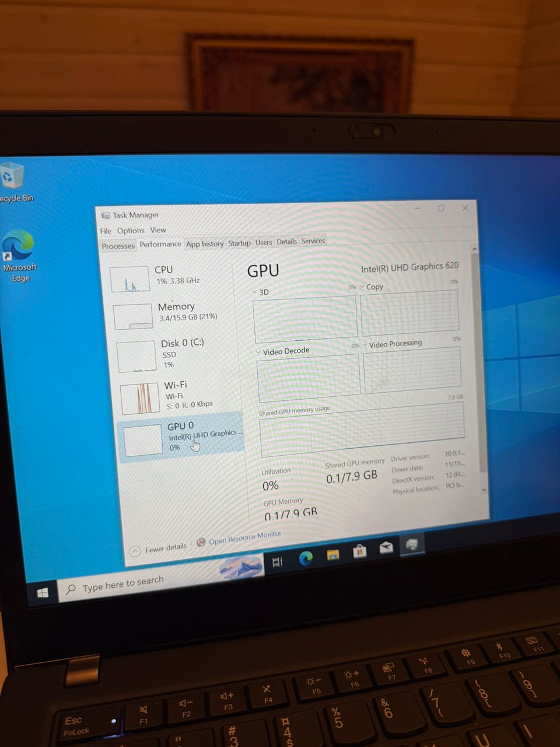
Task: Click the Video Processing graph area
Action: point(412,370)
